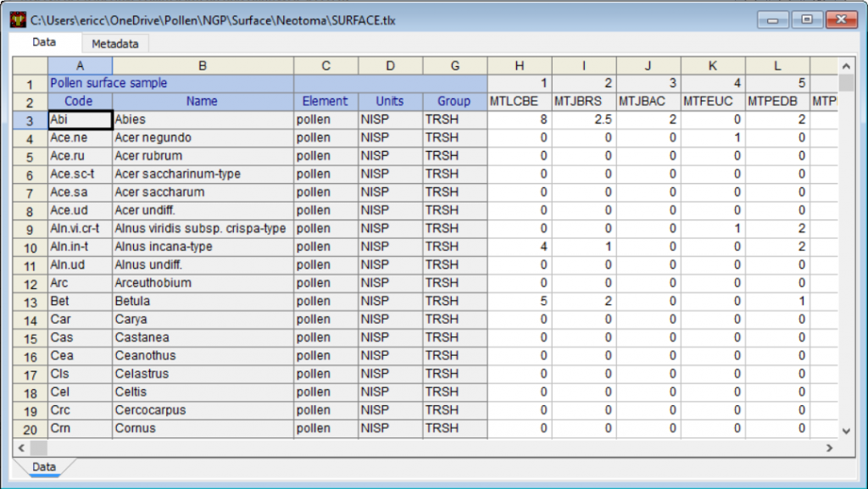Screen dimensions: 868x489
Task: Click the vertical scrollbar thumb
Action: click(x=846, y=83)
